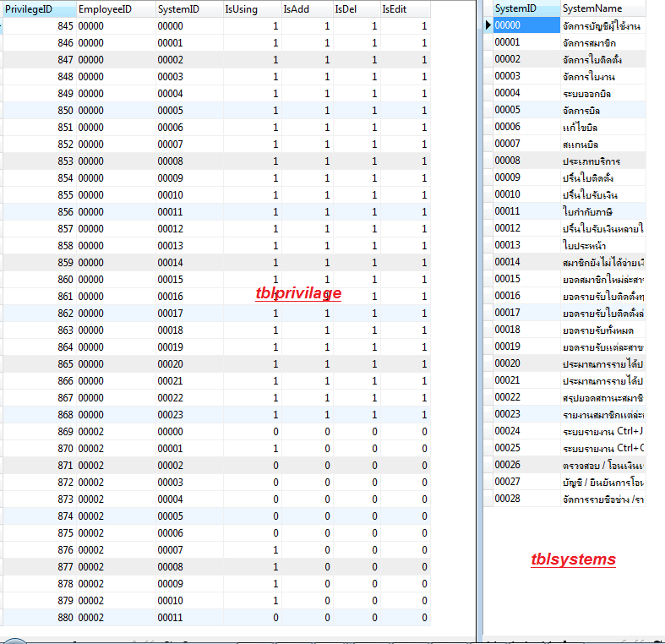Select the PrivilegeID 845 cell
The image size is (665, 644).
38,26
